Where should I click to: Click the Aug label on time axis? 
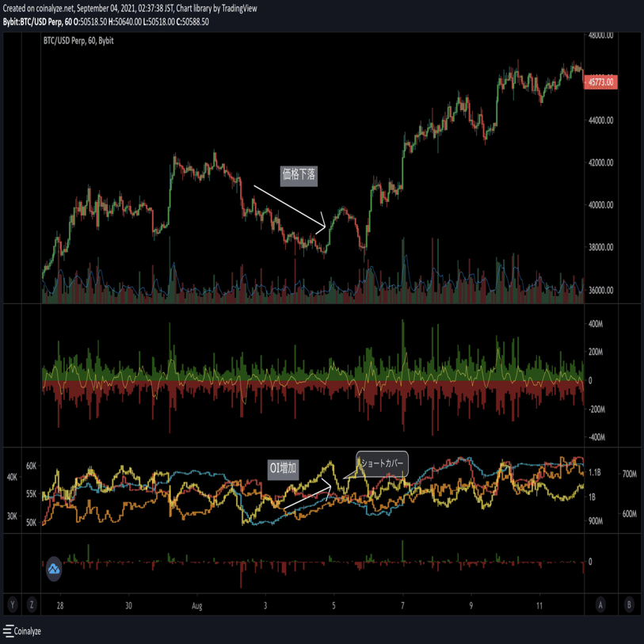196,606
